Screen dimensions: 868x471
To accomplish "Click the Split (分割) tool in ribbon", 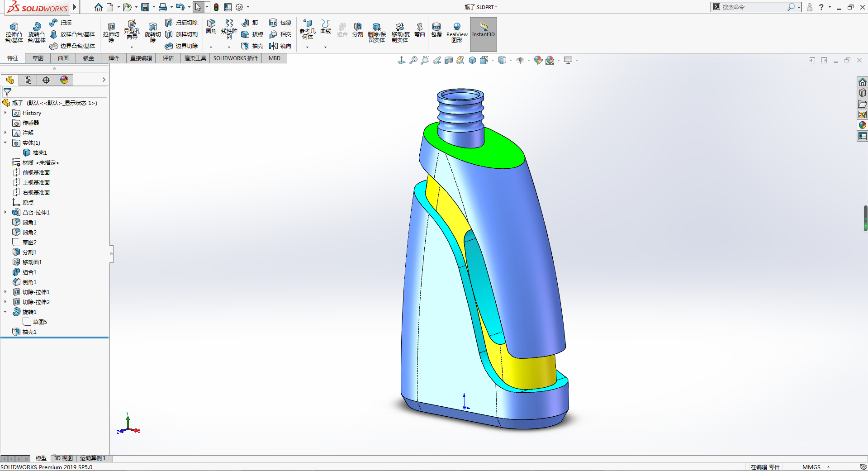I will 358,30.
